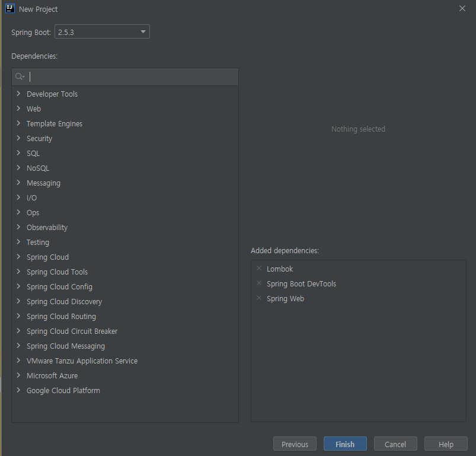This screenshot has height=456, width=476.
Task: Expand the Spring Cloud Circuit Breaker chevron
Action: 18,331
